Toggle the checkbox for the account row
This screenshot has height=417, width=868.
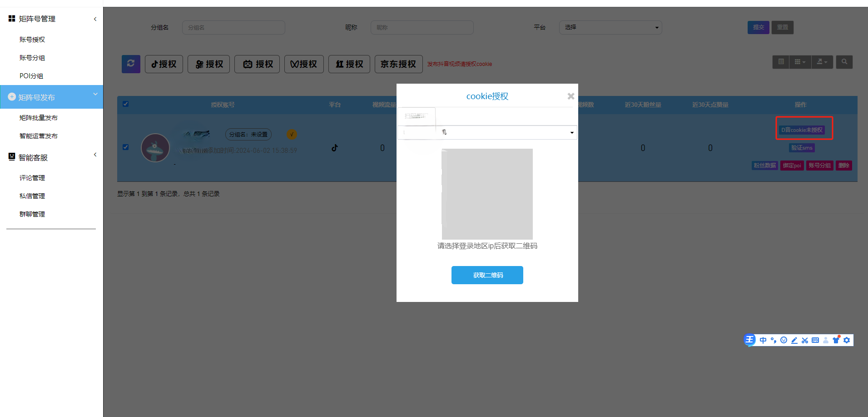[x=126, y=147]
